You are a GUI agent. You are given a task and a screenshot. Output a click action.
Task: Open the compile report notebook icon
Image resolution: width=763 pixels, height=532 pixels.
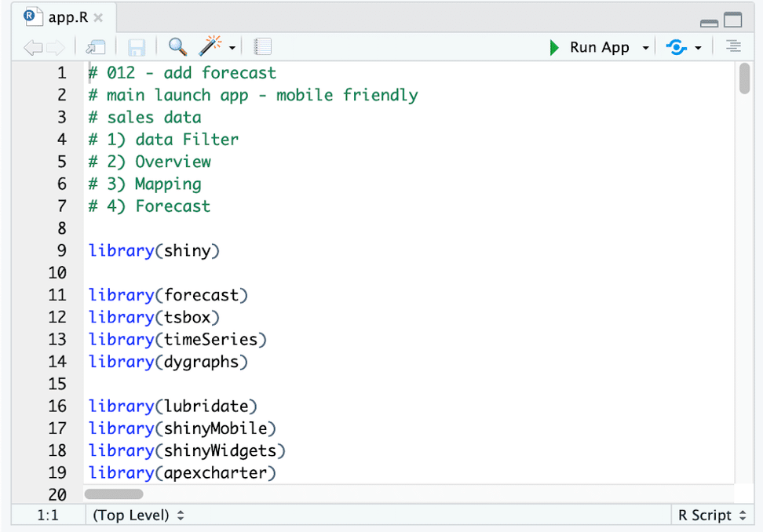pyautogui.click(x=263, y=47)
